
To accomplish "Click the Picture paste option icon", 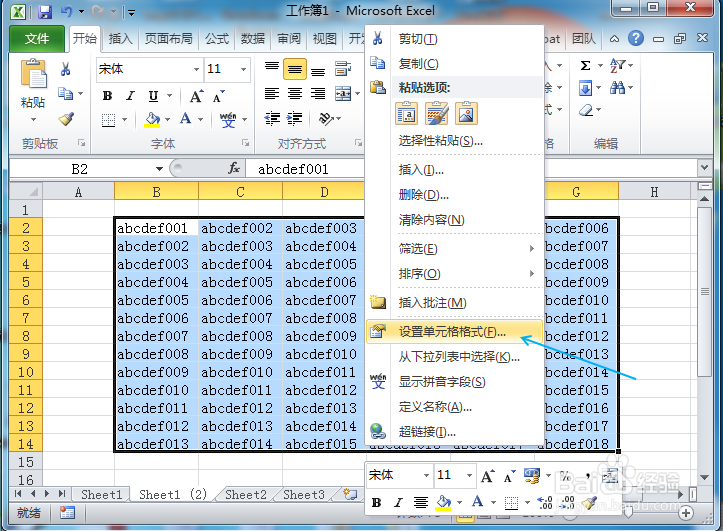I will (x=466, y=113).
